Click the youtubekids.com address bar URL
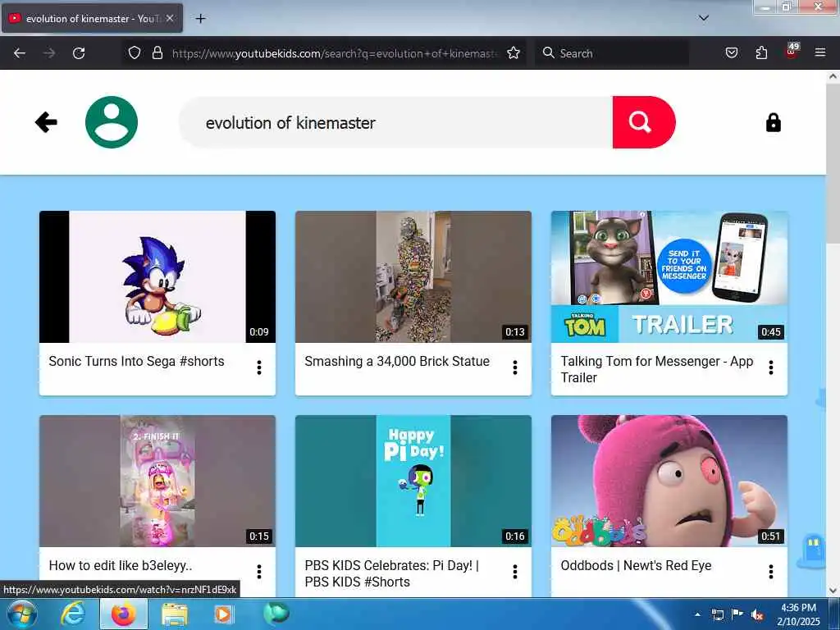Screen dimensions: 840x630 pyautogui.click(x=335, y=53)
